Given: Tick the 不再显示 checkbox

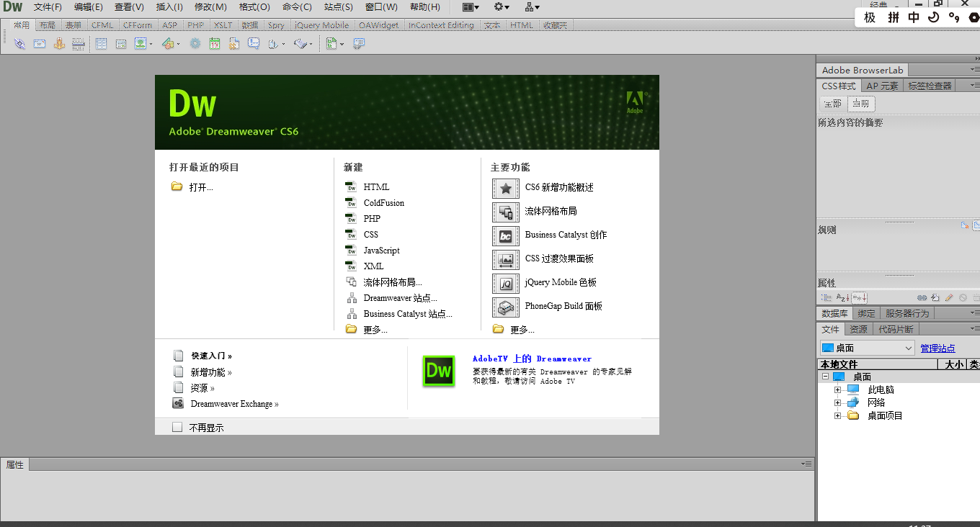Looking at the screenshot, I should (x=177, y=427).
